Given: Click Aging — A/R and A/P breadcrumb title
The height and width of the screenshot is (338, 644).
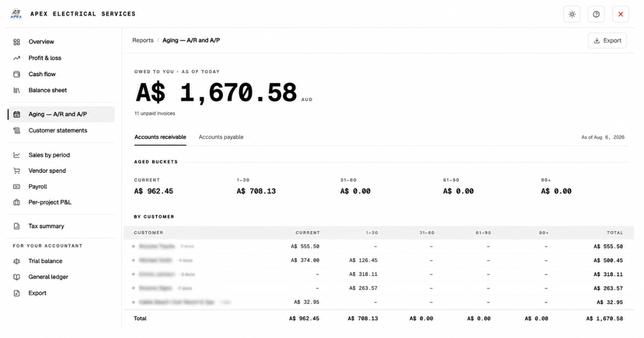Looking at the screenshot, I should pos(191,40).
